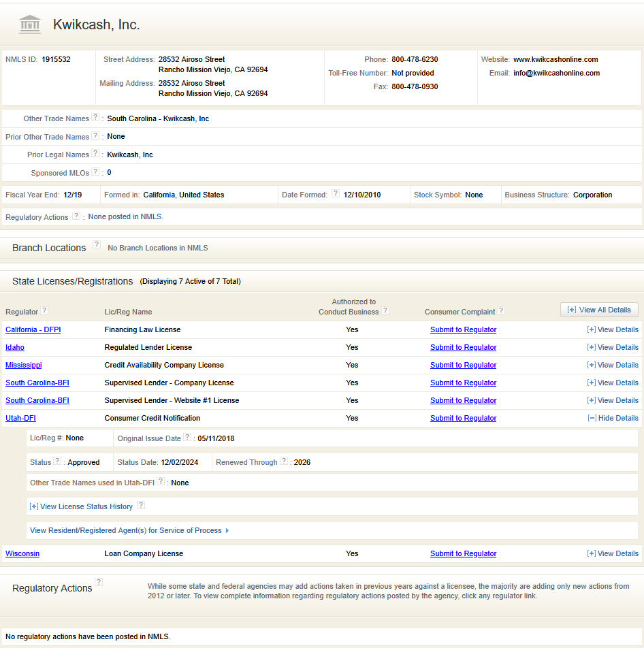Click help icon beside Authorized to Conduct Business

[x=385, y=311]
